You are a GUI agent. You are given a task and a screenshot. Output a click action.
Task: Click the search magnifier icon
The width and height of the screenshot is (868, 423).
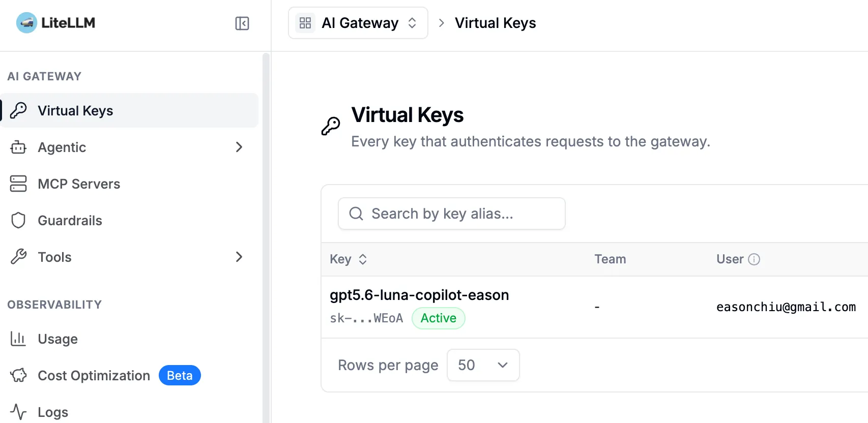[356, 214]
